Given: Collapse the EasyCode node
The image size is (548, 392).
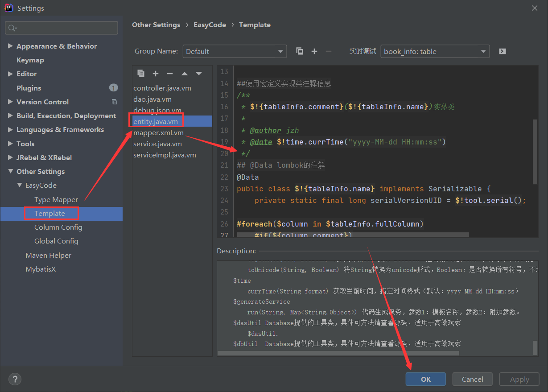Looking at the screenshot, I should point(19,186).
